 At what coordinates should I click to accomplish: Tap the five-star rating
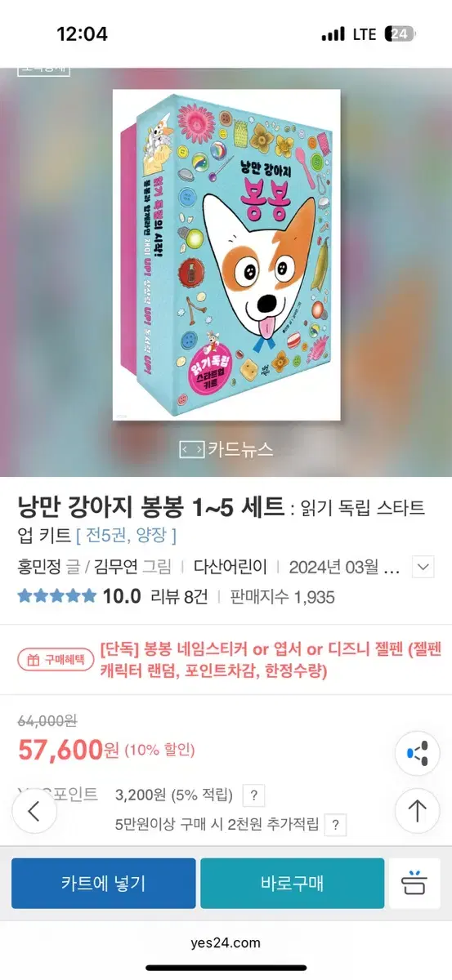(57, 596)
